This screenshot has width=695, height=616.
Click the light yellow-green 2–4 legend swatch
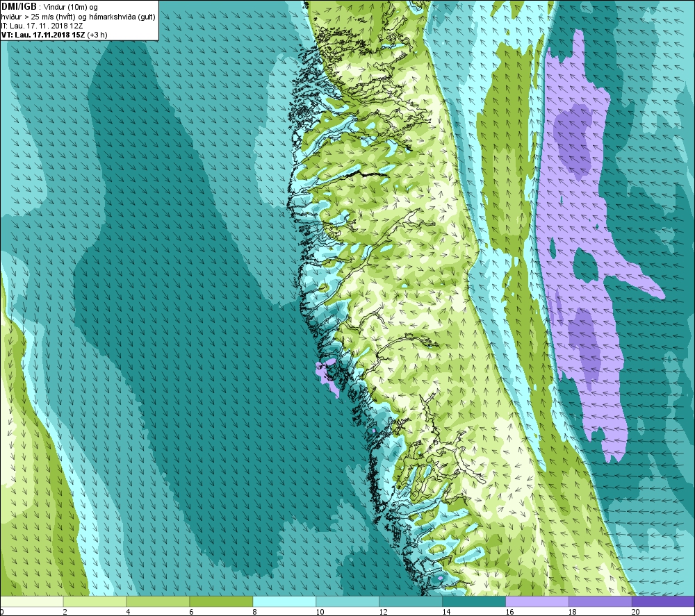pos(95,601)
